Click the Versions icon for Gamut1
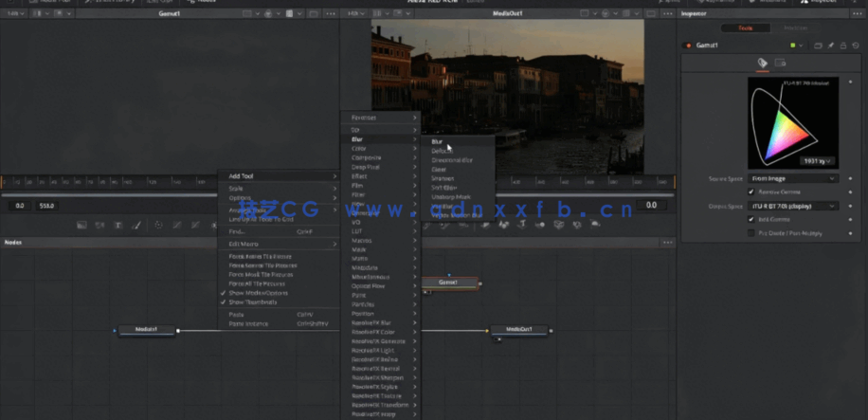 819,46
